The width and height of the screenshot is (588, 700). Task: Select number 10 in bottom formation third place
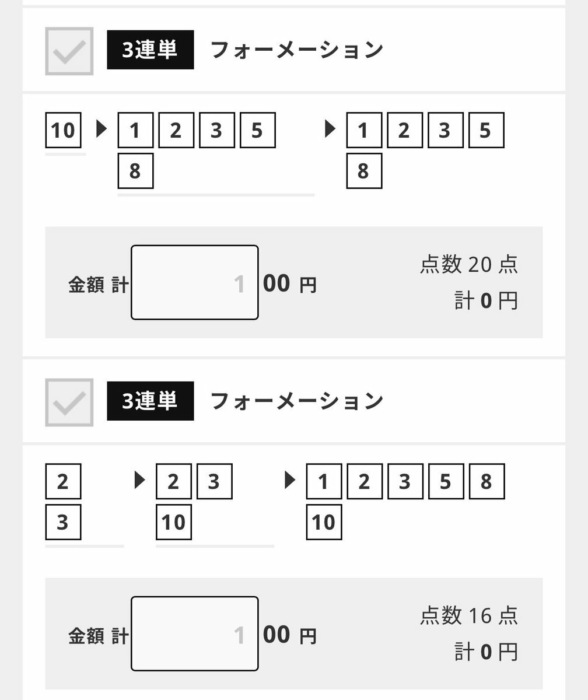[x=324, y=522]
